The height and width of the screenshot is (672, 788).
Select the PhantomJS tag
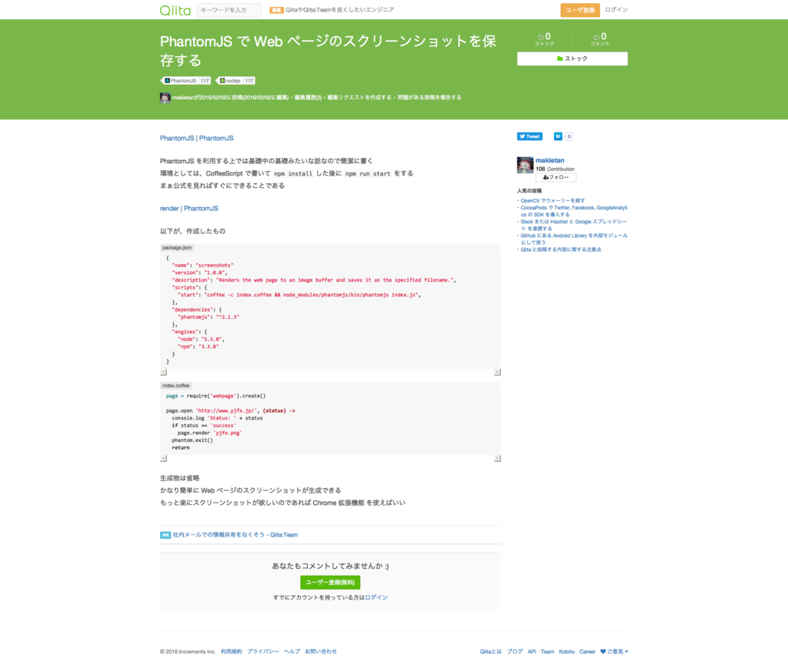pos(185,80)
